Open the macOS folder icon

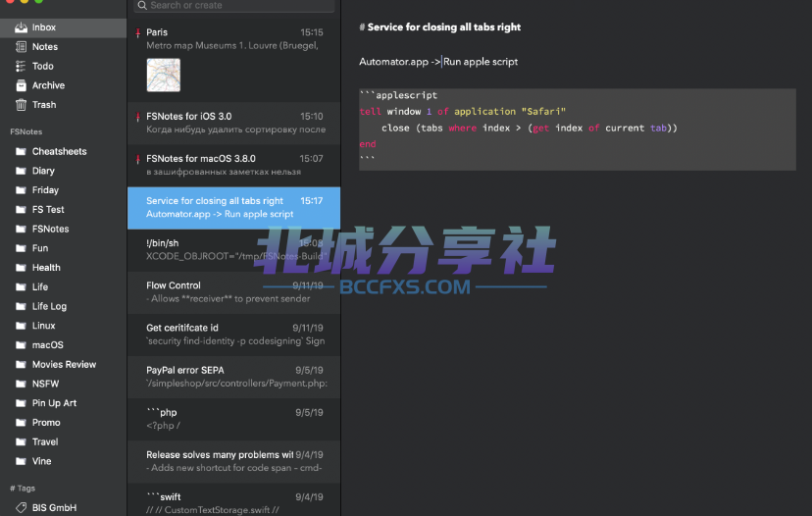click(21, 345)
